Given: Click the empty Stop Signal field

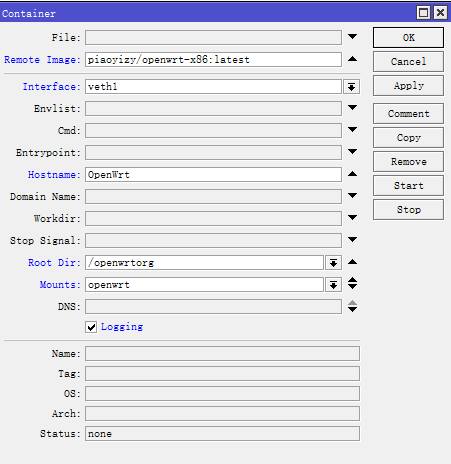Looking at the screenshot, I should pos(213,241).
